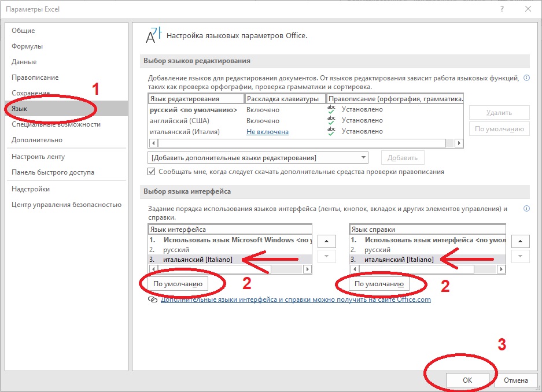This screenshot has height=392, width=542.
Task: Open the Центр управления безопасностью section
Action: (x=67, y=205)
